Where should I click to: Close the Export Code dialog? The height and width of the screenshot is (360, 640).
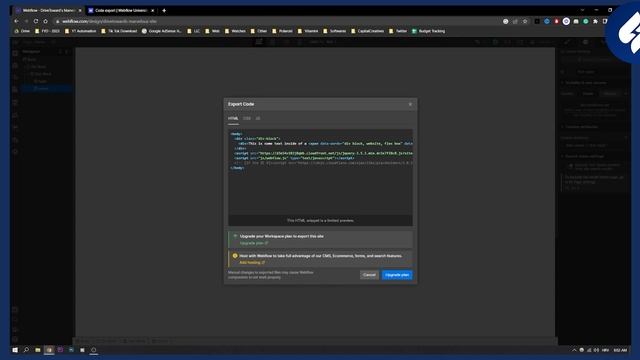tap(410, 104)
